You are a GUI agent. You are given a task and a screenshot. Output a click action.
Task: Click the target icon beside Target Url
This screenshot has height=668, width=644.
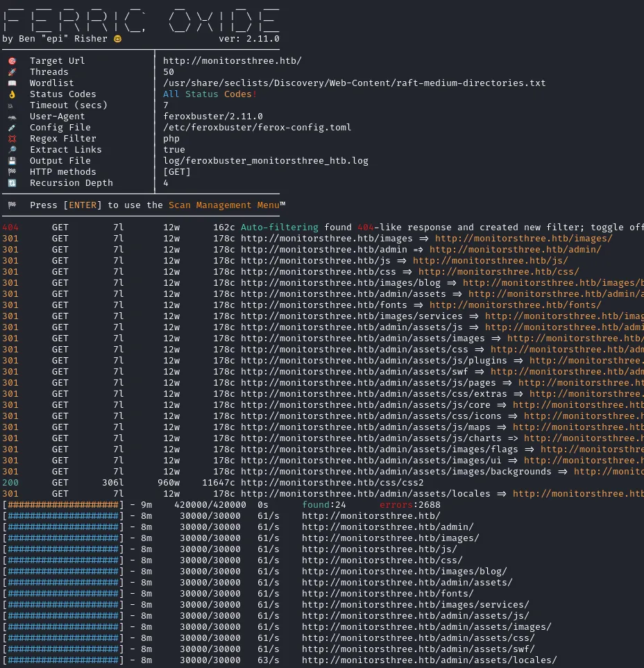[x=12, y=61]
